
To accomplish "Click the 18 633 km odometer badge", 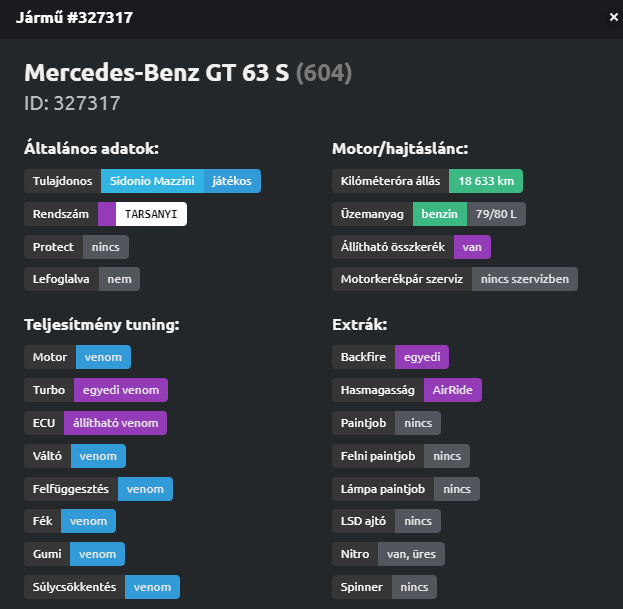I will 486,181.
